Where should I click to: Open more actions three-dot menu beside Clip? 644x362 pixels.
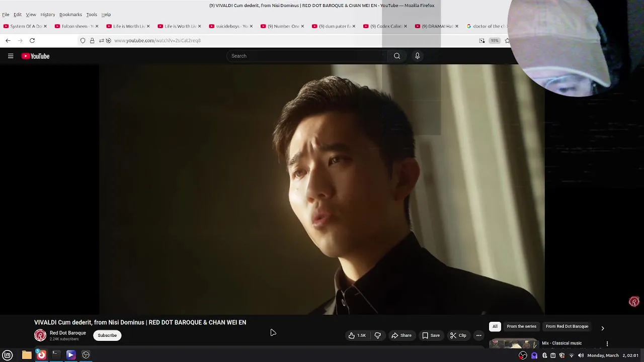[479, 335]
